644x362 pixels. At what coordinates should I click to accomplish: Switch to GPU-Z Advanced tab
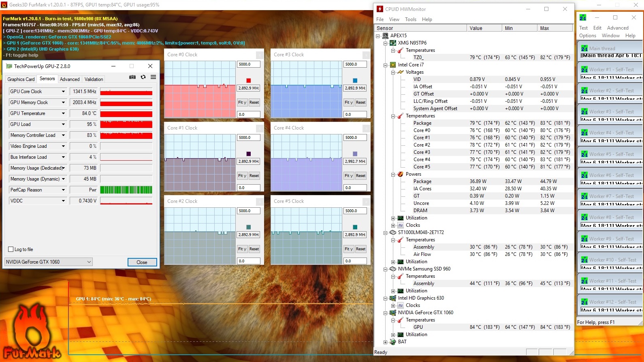[x=70, y=79]
